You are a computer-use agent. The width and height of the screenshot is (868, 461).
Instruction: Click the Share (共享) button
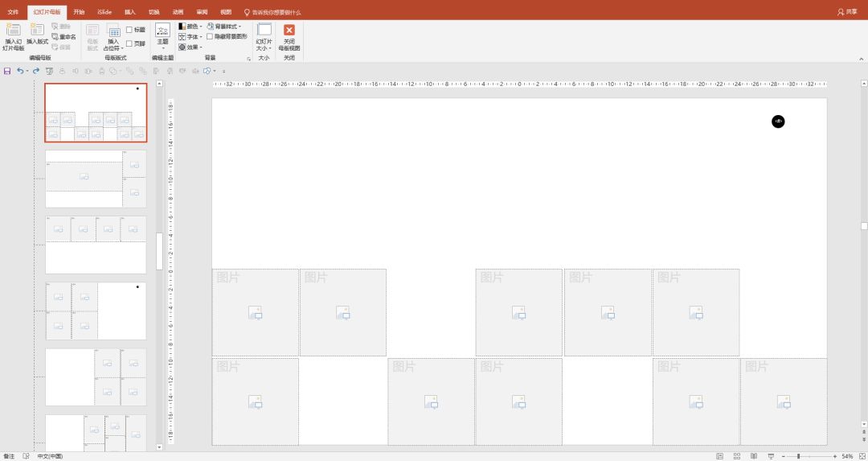[x=847, y=11]
